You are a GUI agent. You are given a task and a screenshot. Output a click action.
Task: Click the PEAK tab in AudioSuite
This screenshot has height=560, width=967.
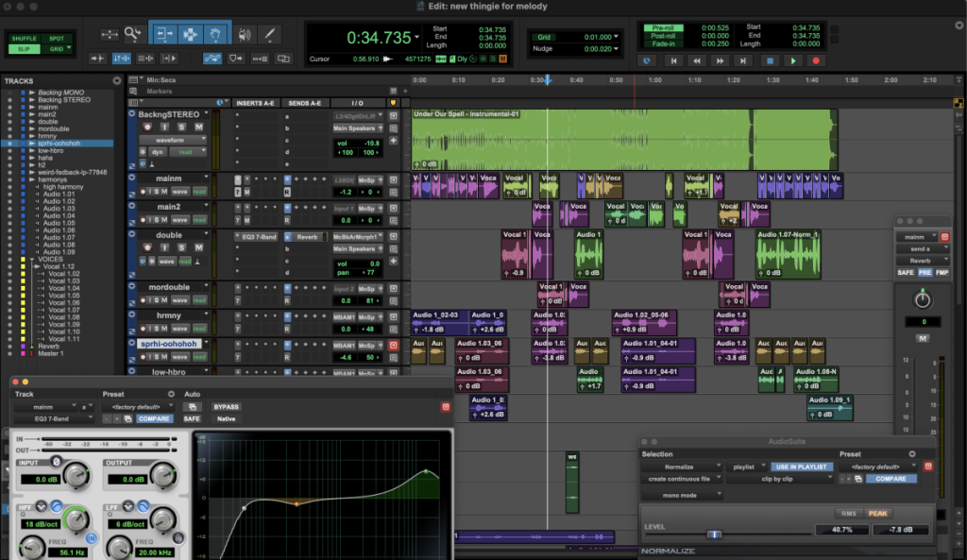(x=877, y=513)
